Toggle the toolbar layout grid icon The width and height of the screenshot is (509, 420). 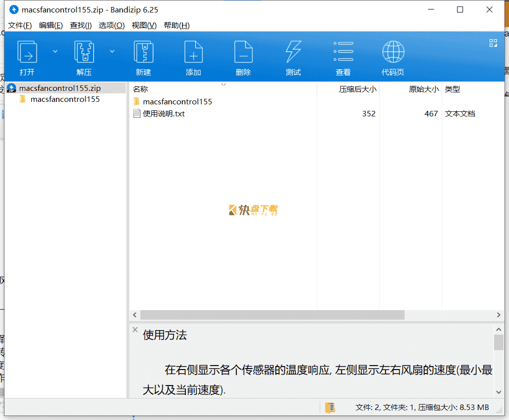pos(493,43)
